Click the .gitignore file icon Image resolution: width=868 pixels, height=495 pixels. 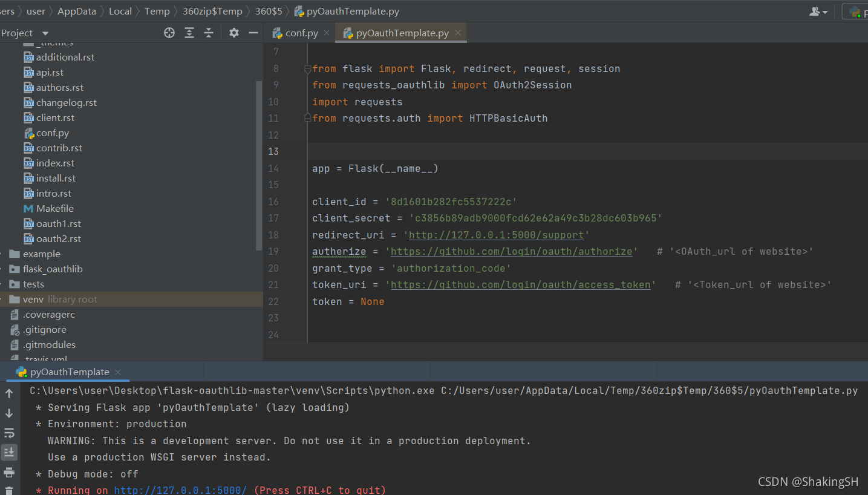click(15, 330)
